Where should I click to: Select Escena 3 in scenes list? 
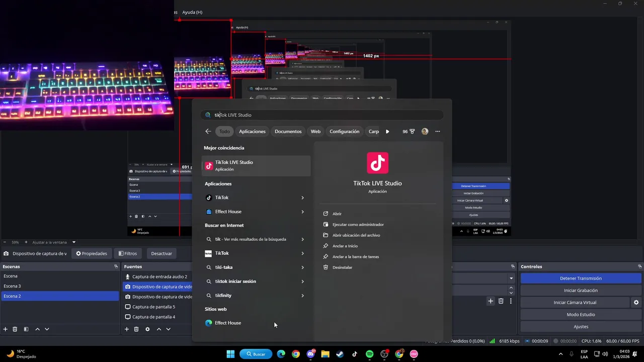pos(59,286)
